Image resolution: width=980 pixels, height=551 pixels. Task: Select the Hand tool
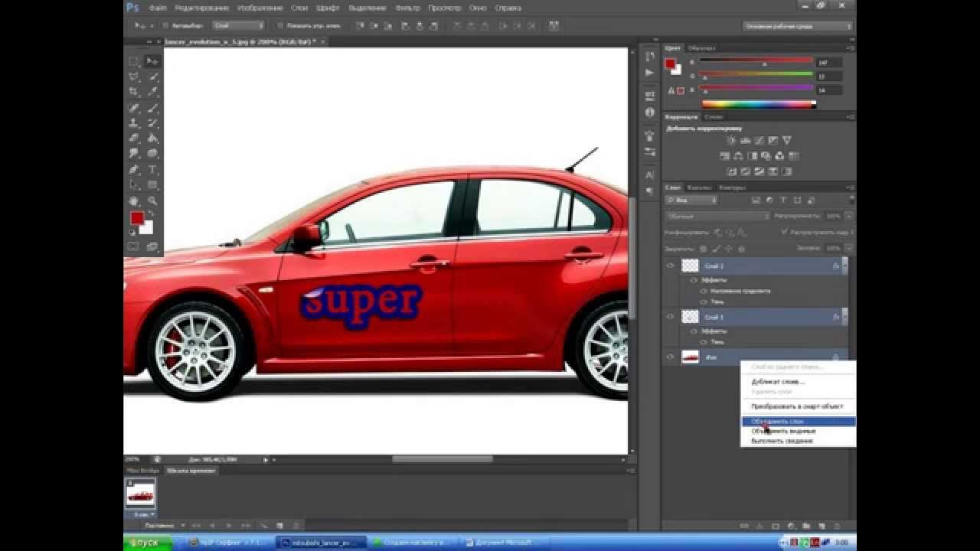134,201
